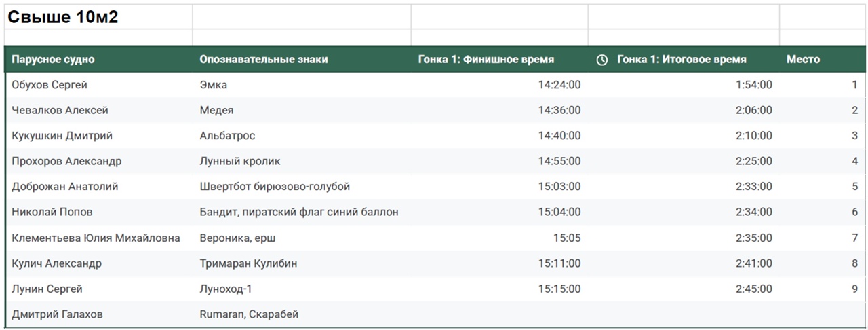Select total time 2:45:00 cell

[753, 289]
